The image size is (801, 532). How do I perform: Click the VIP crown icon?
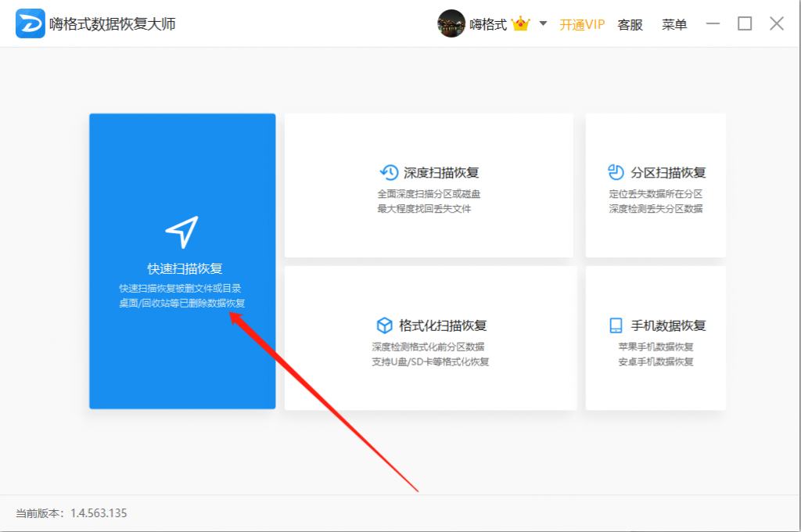click(x=520, y=23)
